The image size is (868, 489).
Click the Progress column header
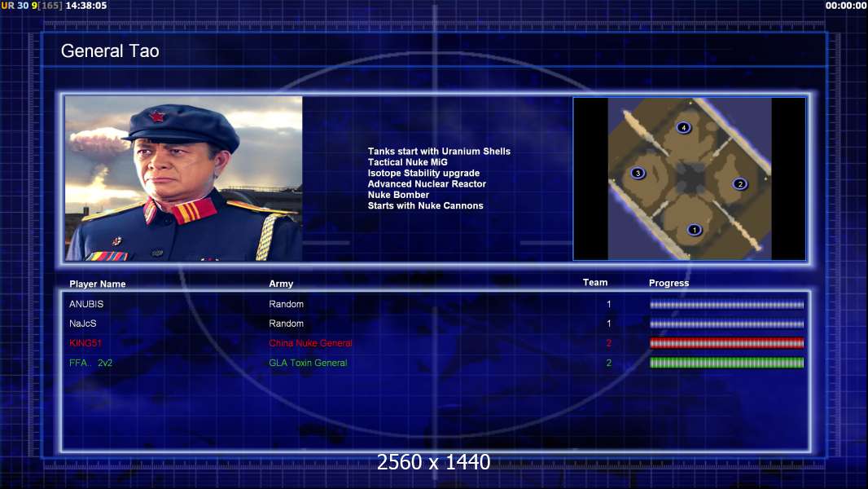669,283
